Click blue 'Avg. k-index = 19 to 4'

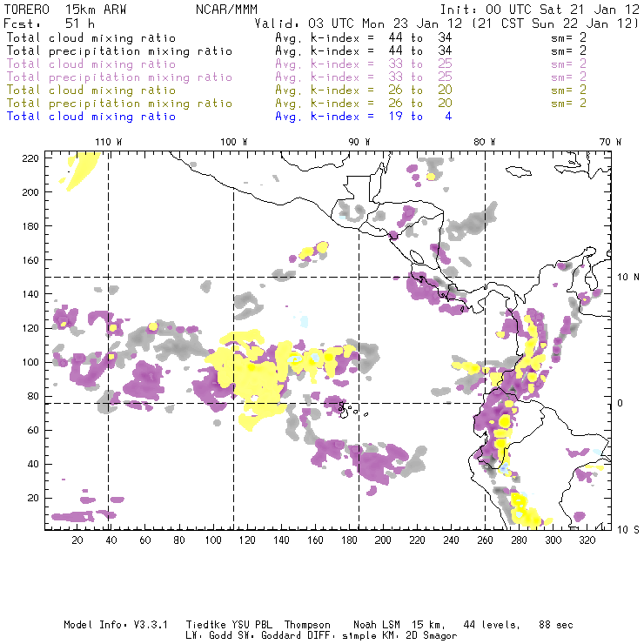364,117
